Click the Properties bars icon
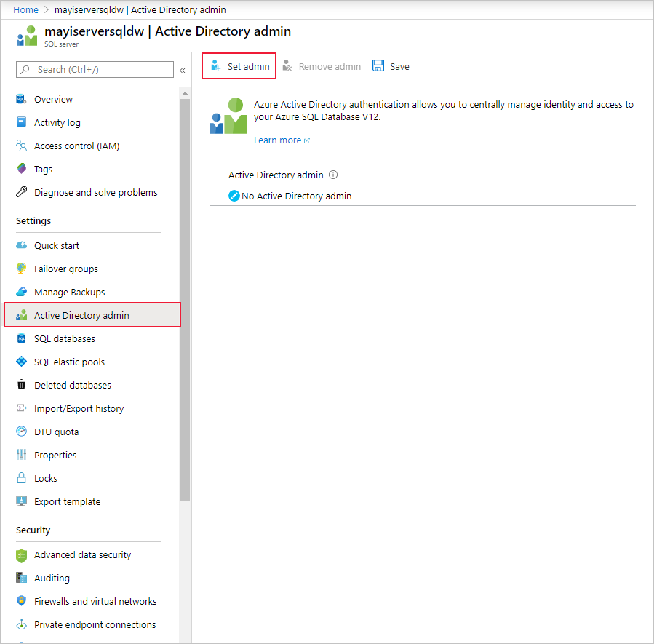 coord(21,455)
